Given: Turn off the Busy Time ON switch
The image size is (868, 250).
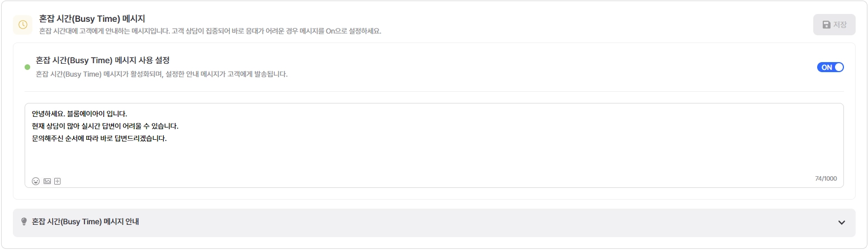Looking at the screenshot, I should coord(830,67).
